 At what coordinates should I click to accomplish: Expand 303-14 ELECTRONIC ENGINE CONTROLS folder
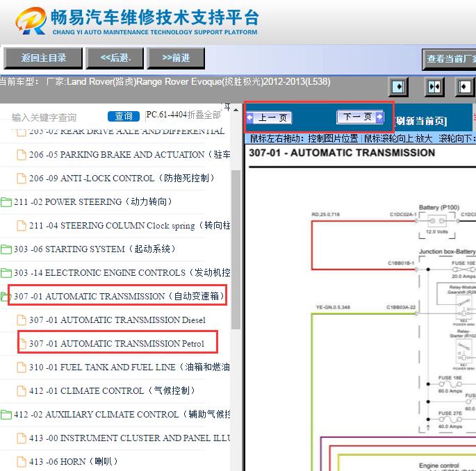click(122, 273)
